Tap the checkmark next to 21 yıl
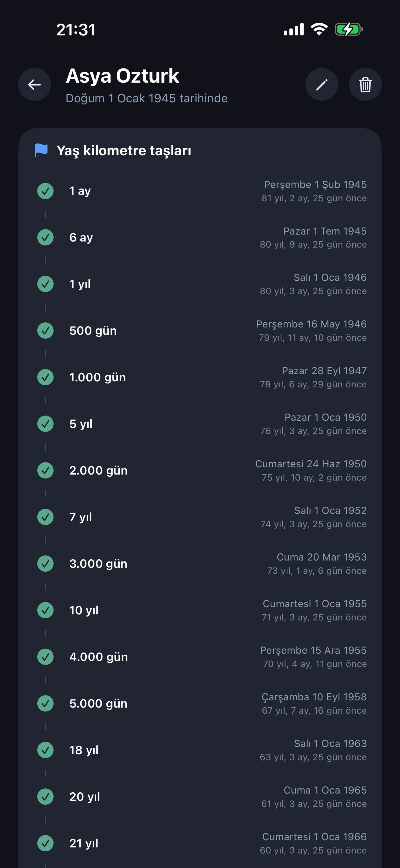The width and height of the screenshot is (400, 868). (45, 843)
